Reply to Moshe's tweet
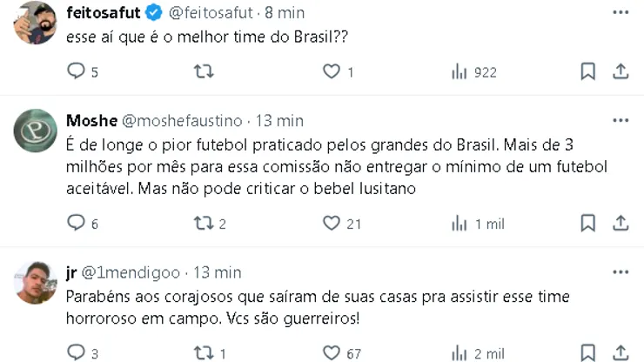The height and width of the screenshot is (362, 644). (77, 224)
